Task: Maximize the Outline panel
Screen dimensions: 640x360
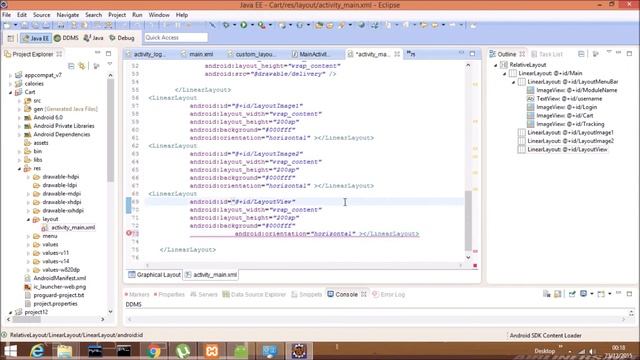Action: point(629,53)
